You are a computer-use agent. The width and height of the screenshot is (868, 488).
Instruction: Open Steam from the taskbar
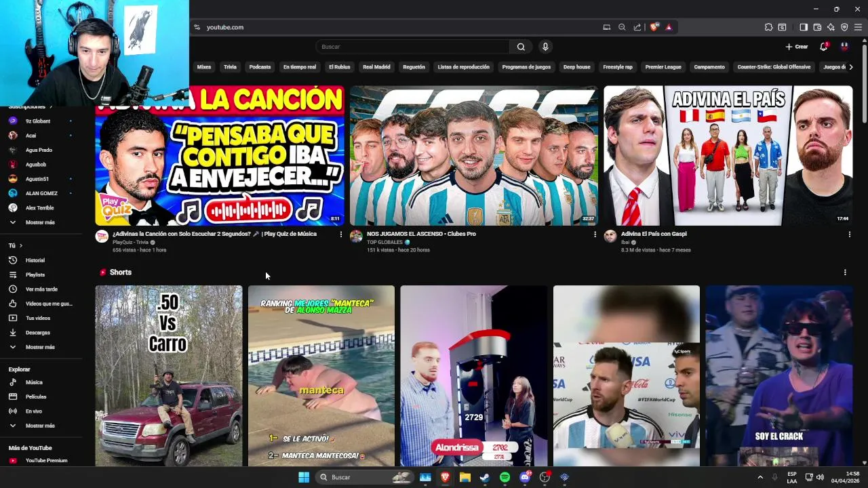[485, 477]
